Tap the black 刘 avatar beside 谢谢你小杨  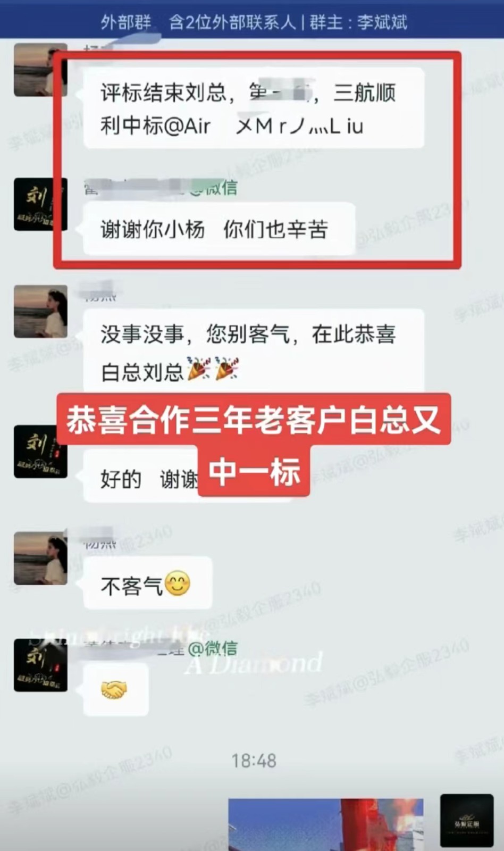click(40, 204)
